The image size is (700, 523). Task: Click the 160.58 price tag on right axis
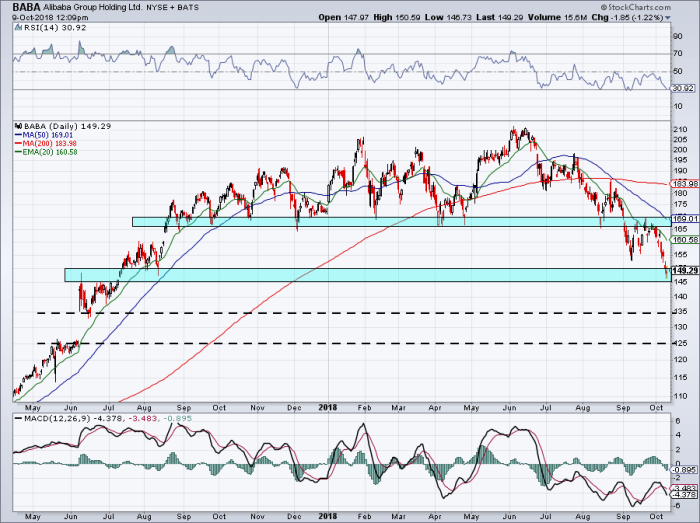click(x=685, y=240)
